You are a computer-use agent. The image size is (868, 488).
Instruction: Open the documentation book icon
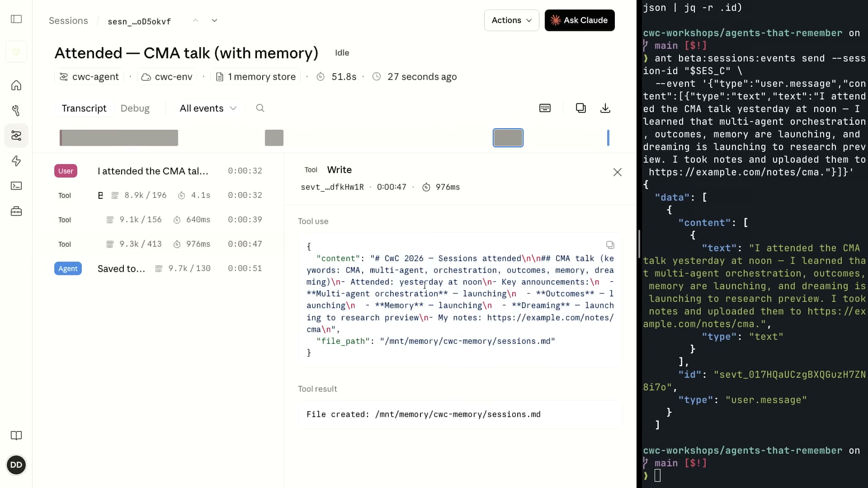click(16, 436)
